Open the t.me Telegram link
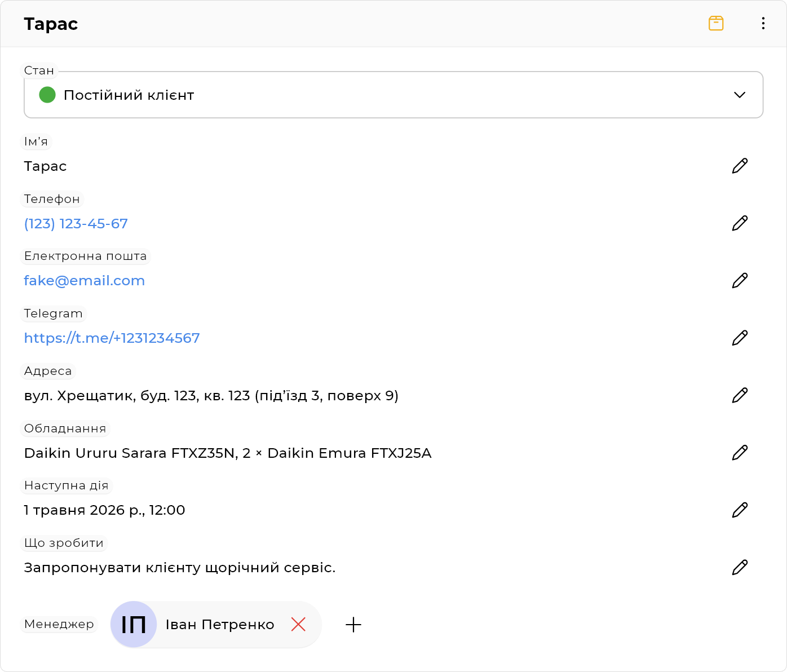787x672 pixels. click(112, 338)
